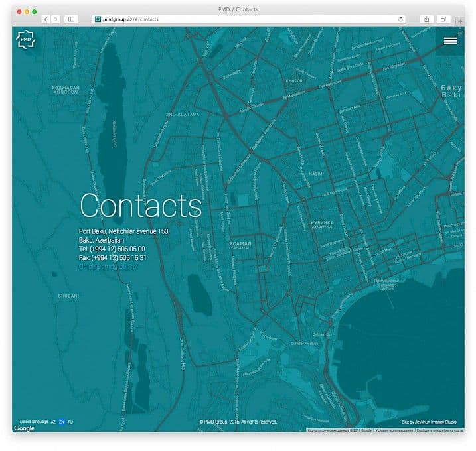Open the office@pmdgroup.az email link

(x=108, y=267)
